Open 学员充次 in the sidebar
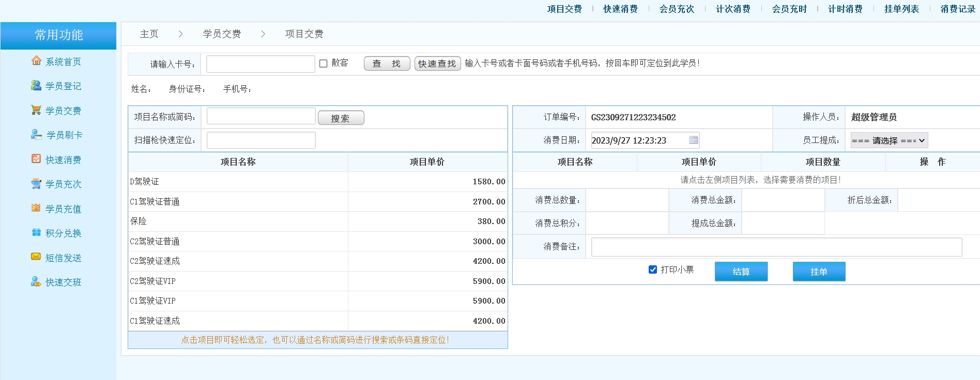 64,184
